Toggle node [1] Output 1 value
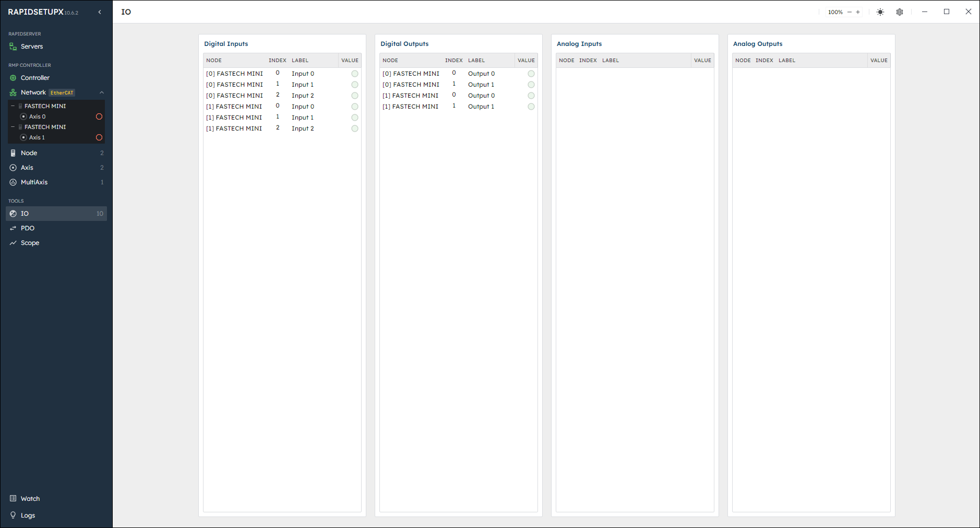This screenshot has height=528, width=980. tap(531, 107)
